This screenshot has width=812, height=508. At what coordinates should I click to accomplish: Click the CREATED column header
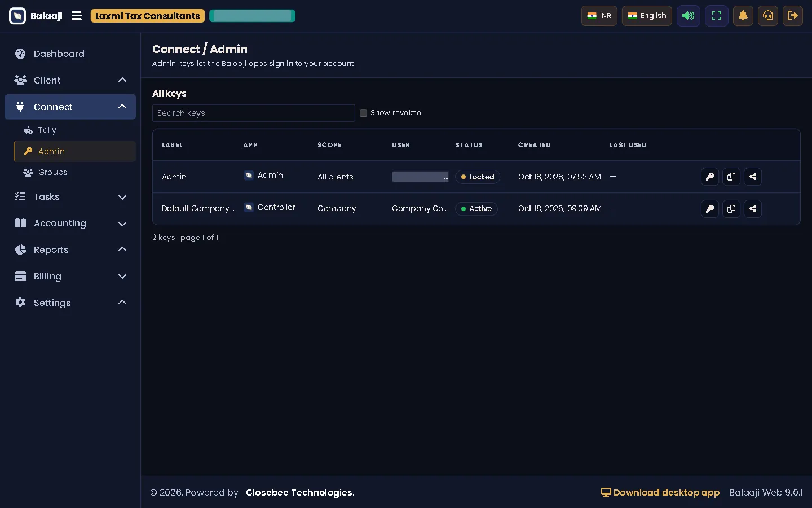(535, 145)
